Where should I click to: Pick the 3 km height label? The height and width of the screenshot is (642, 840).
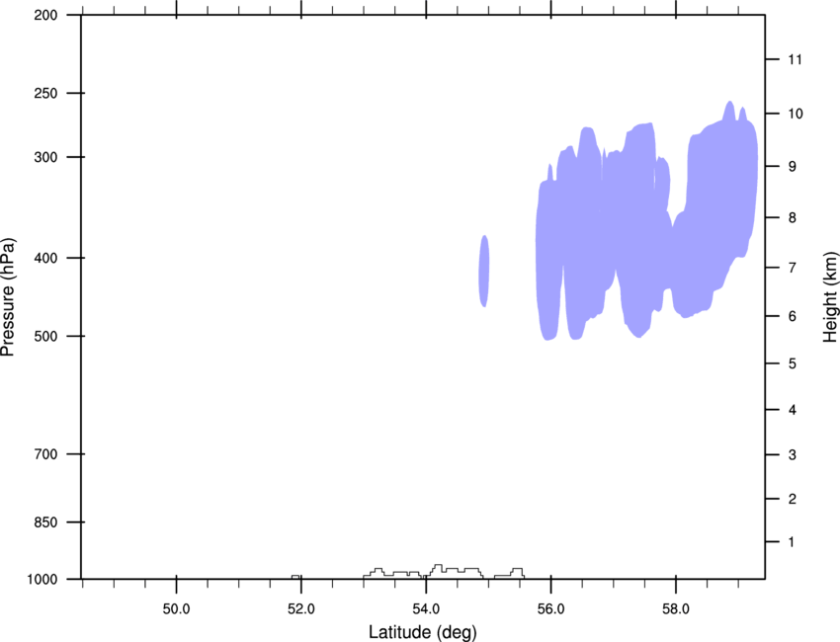pos(793,455)
